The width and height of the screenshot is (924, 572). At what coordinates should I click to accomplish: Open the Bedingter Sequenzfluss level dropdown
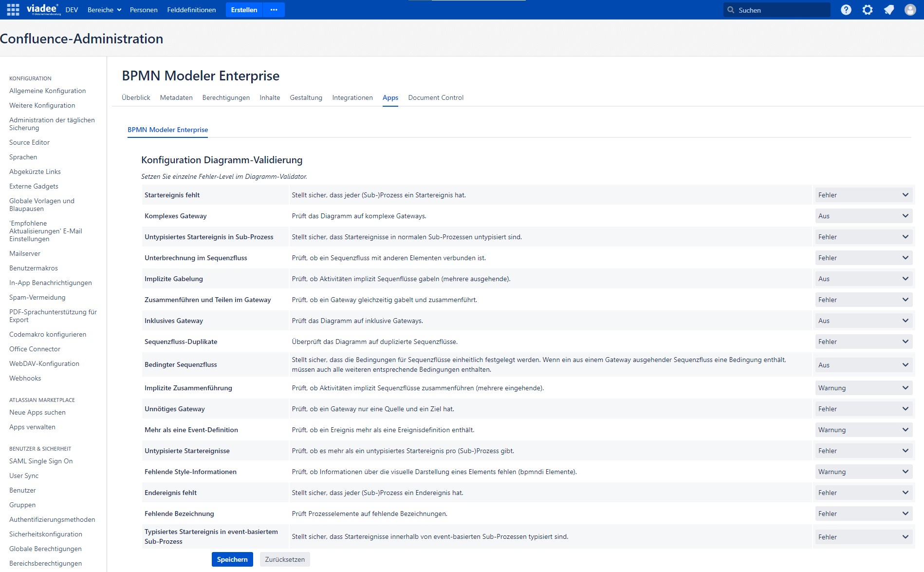pyautogui.click(x=864, y=365)
